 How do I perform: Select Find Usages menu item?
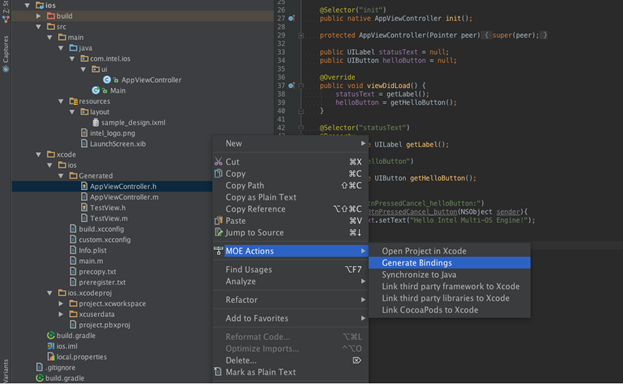[290, 270]
